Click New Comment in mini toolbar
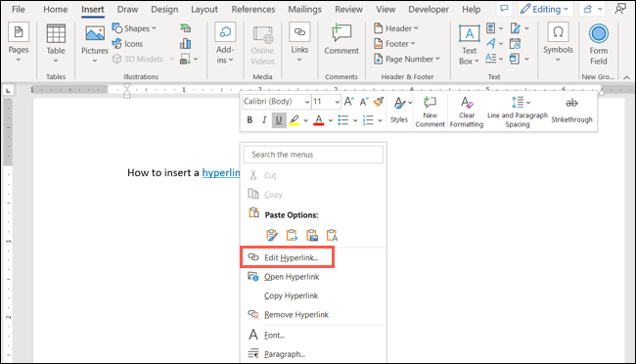Viewport: 636px width, 364px height. point(430,112)
